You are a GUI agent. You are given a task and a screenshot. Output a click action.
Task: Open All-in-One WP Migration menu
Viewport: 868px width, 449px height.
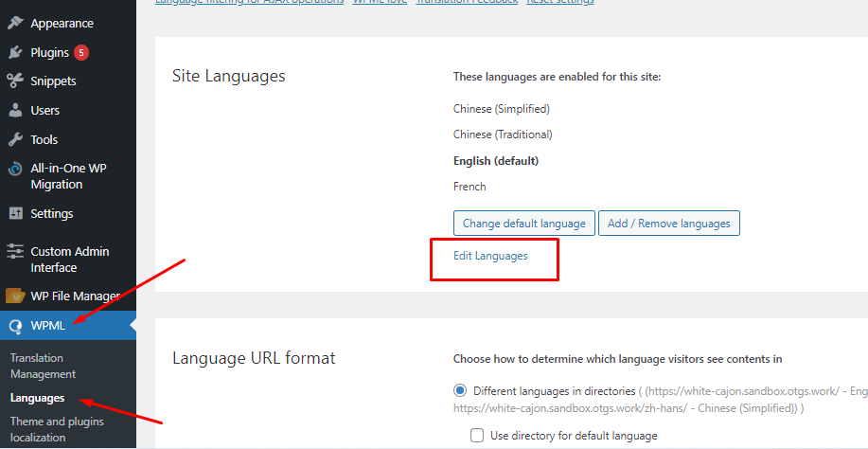[68, 176]
